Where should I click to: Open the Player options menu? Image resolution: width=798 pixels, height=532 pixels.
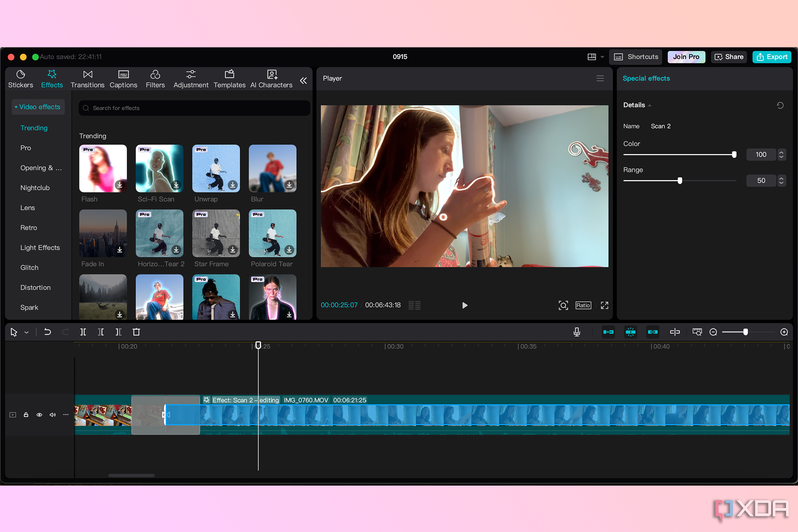coord(600,78)
